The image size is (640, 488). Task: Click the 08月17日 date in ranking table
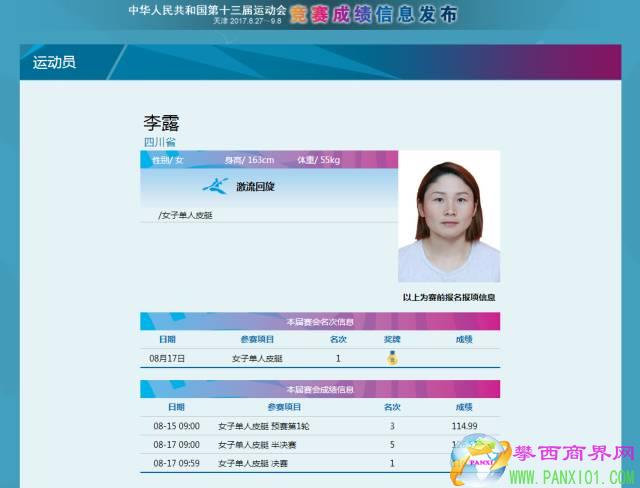click(166, 358)
